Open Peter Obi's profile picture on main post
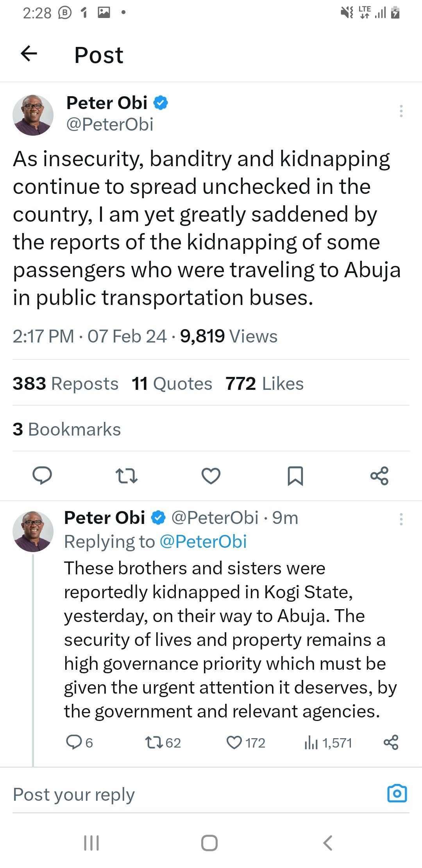Viewport: 422px width, 868px height. click(33, 115)
